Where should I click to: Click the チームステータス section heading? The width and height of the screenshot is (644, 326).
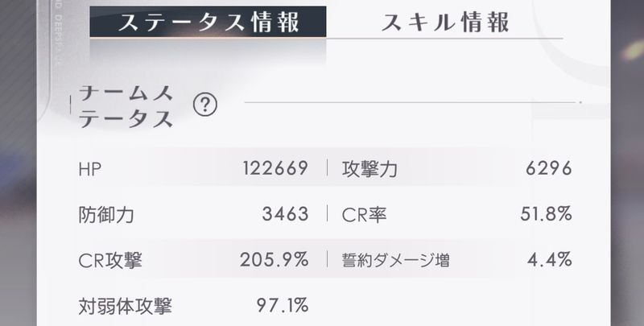126,107
